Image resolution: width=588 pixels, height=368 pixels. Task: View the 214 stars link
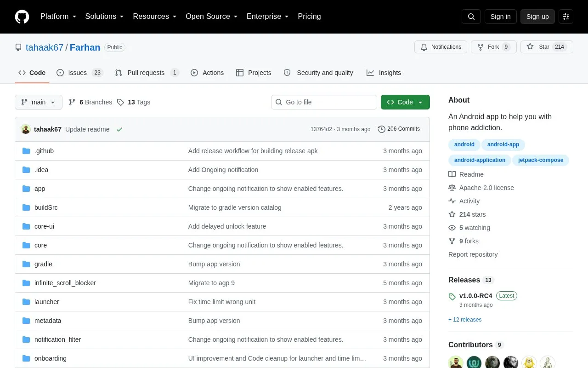click(x=467, y=214)
